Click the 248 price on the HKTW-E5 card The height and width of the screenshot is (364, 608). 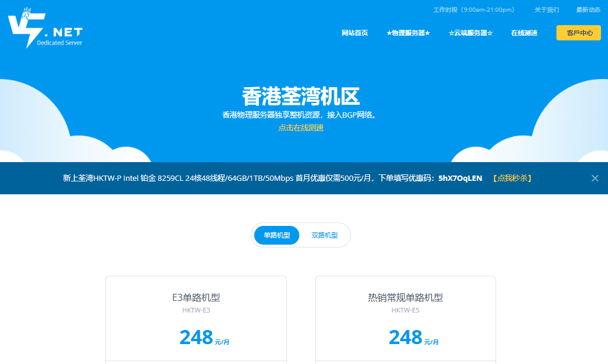(405, 337)
